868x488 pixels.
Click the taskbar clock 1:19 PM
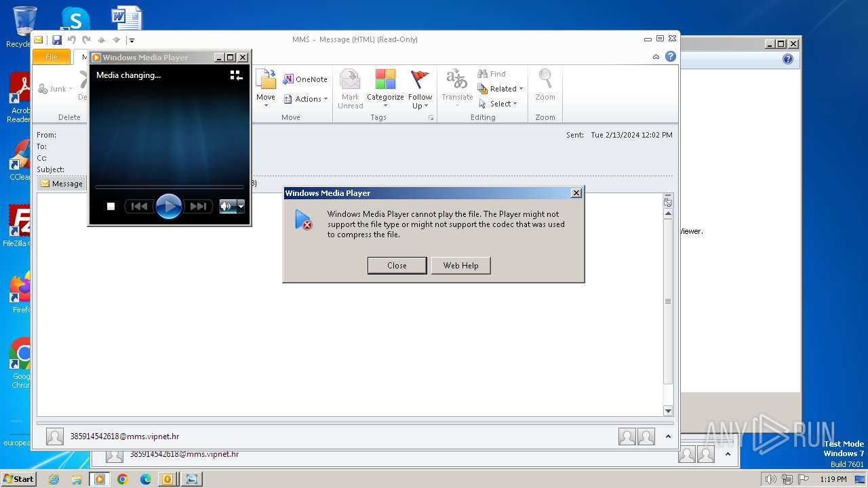click(833, 479)
